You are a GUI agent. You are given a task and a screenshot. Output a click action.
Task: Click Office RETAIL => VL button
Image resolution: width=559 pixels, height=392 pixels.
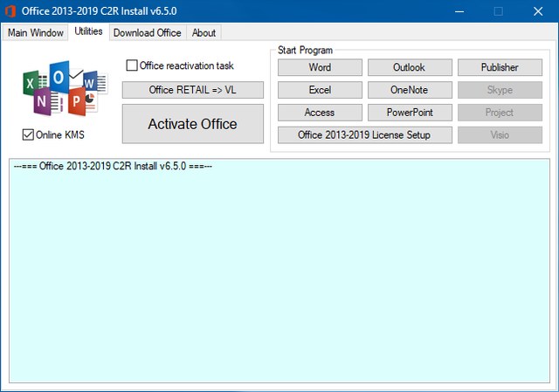click(192, 90)
